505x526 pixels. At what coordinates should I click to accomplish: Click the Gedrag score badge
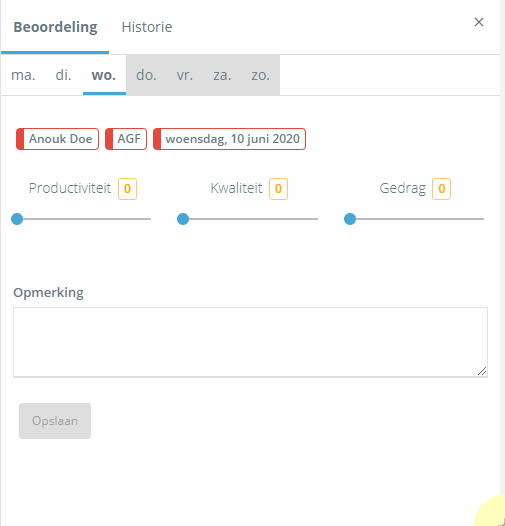coord(441,189)
